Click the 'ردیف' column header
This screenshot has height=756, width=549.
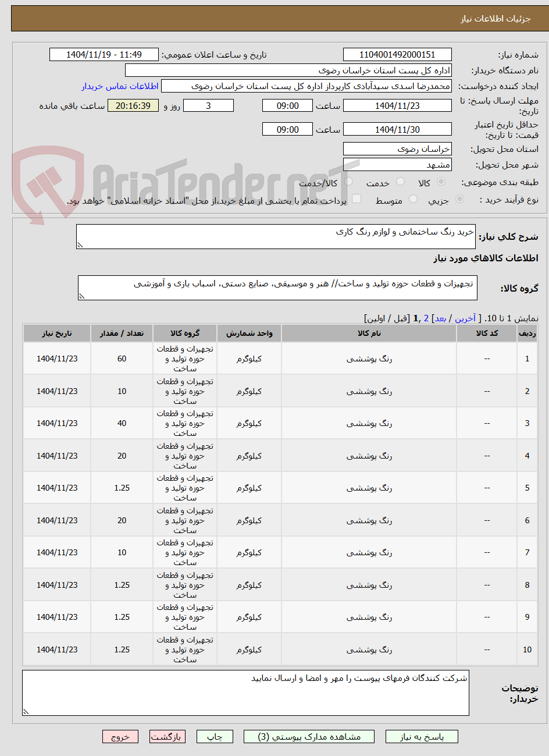[x=527, y=333]
